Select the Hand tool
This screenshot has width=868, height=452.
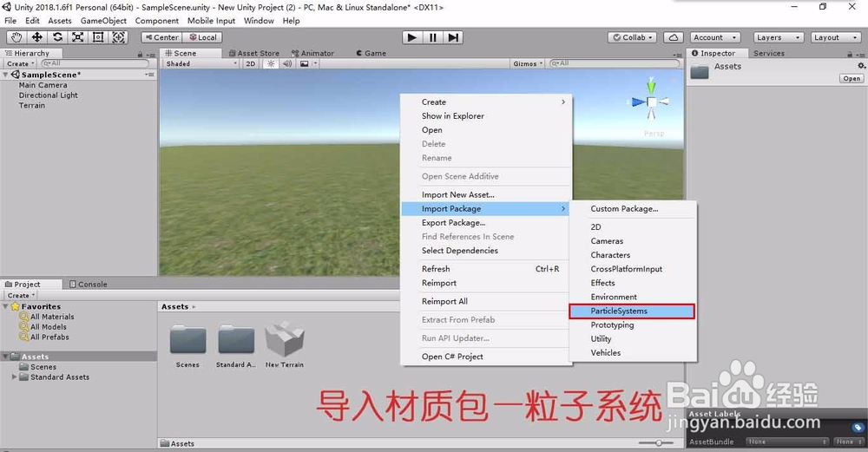point(16,37)
